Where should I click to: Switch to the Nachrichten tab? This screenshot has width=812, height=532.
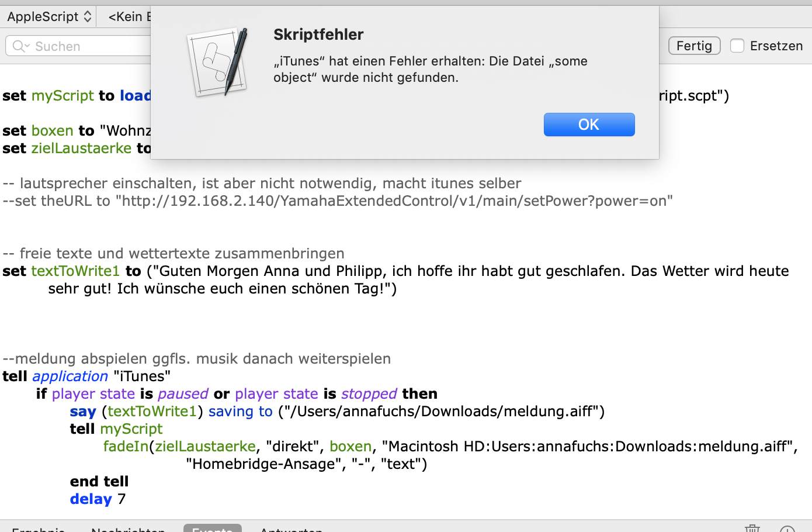click(128, 529)
